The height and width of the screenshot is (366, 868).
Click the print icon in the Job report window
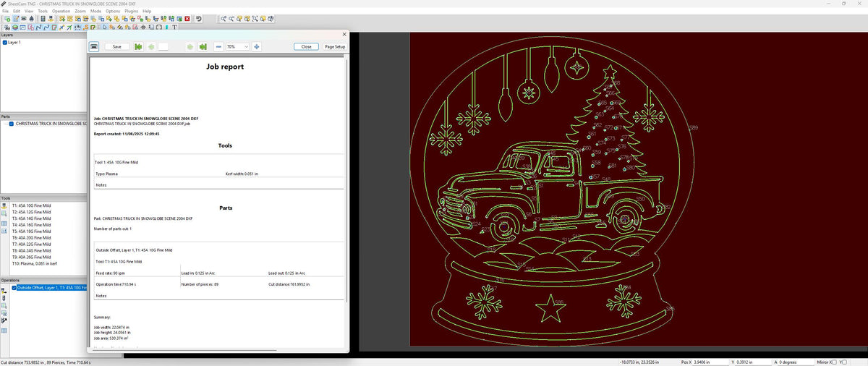pos(94,46)
